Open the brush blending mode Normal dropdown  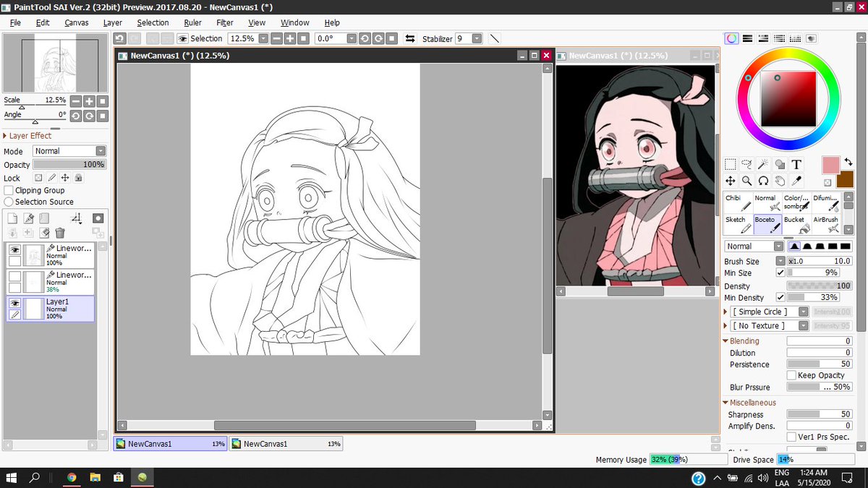[x=754, y=246]
